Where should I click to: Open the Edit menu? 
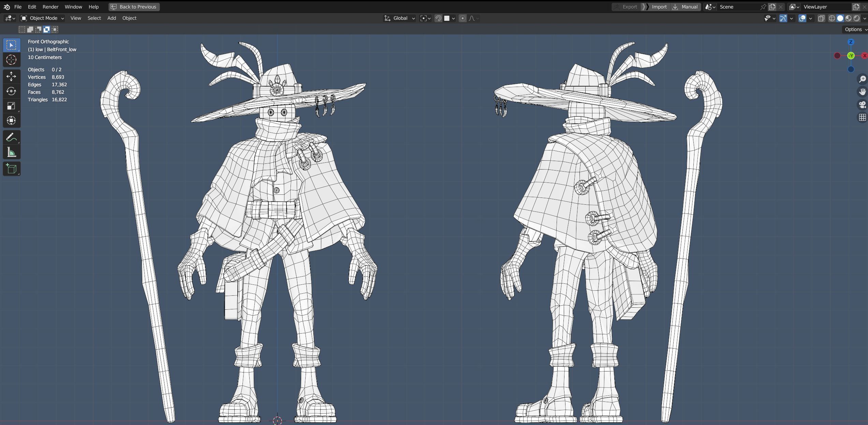[32, 7]
